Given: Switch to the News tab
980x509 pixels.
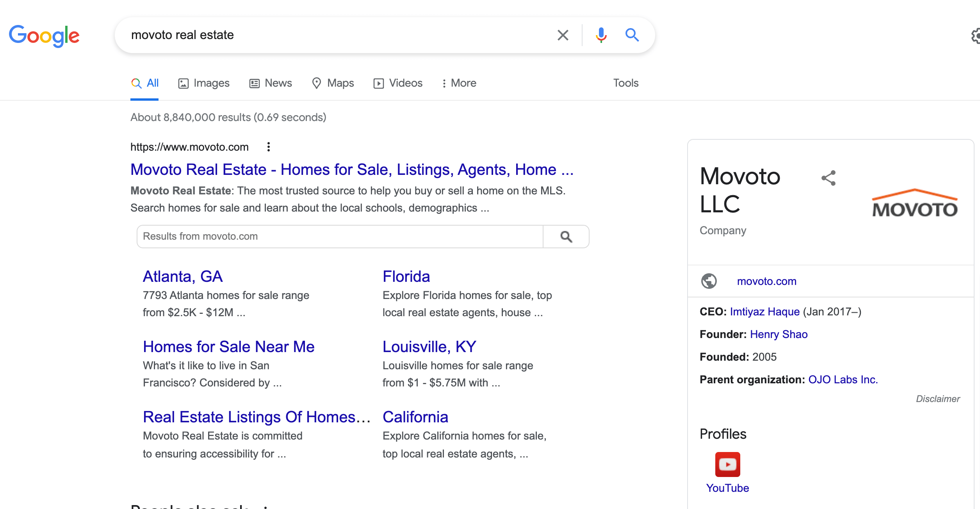Looking at the screenshot, I should click(271, 83).
